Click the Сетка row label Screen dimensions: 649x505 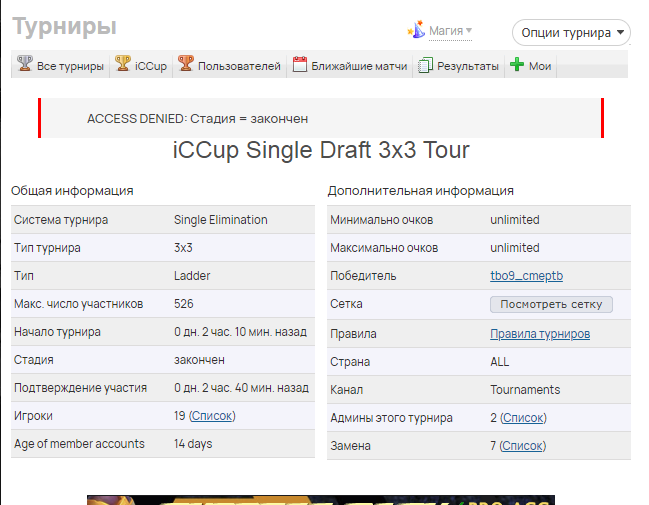tap(346, 304)
